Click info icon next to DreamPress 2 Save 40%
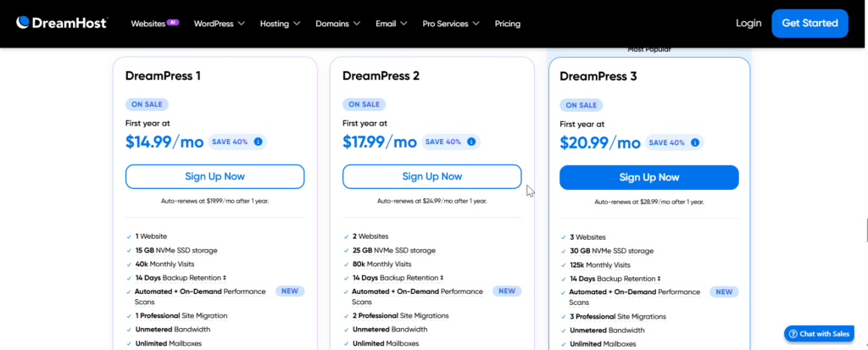 point(471,142)
